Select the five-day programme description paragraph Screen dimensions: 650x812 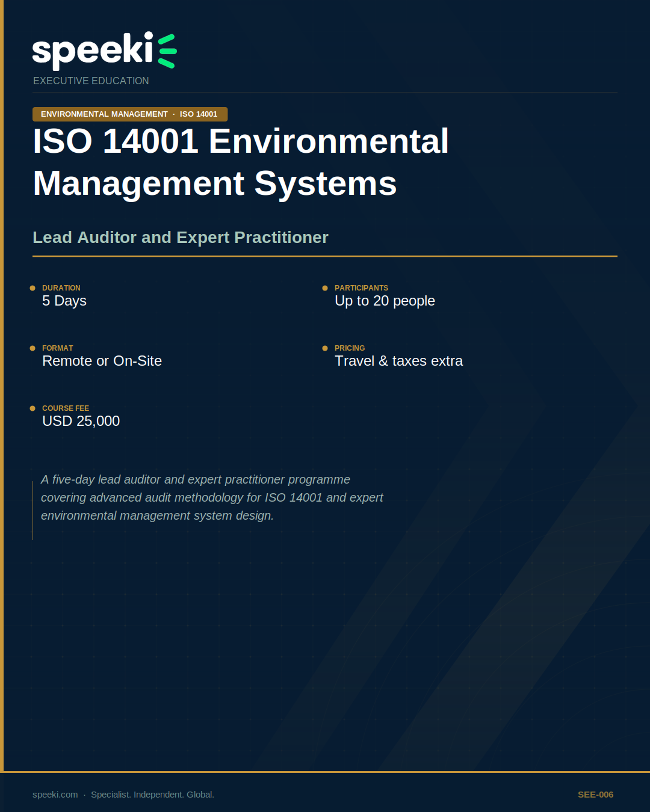click(212, 497)
